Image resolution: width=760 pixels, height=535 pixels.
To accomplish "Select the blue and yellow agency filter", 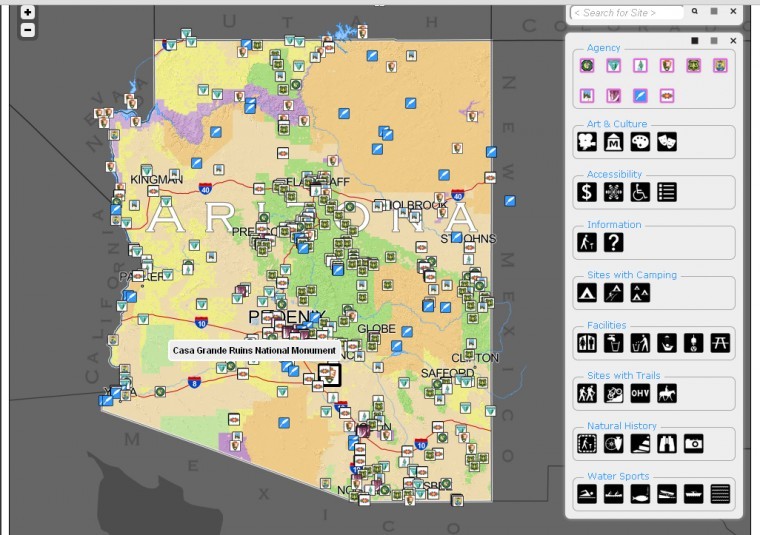I will click(720, 65).
